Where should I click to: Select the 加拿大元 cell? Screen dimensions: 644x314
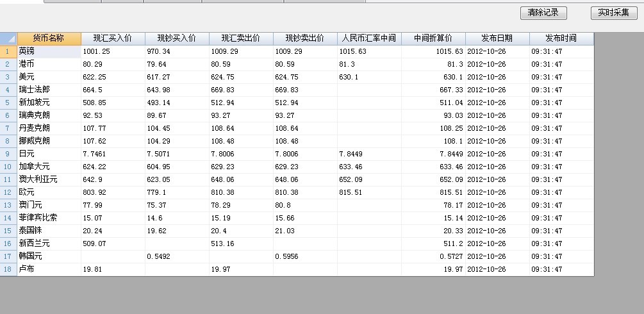pos(49,167)
